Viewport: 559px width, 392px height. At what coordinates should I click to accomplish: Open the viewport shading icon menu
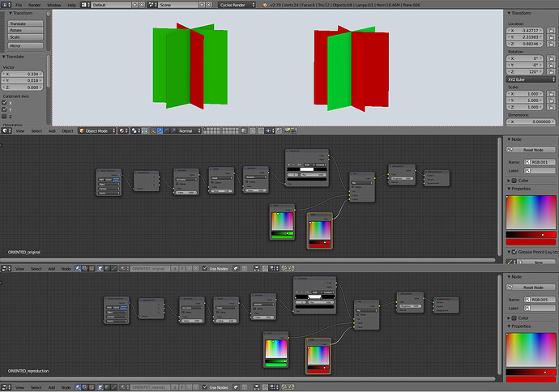[123, 130]
